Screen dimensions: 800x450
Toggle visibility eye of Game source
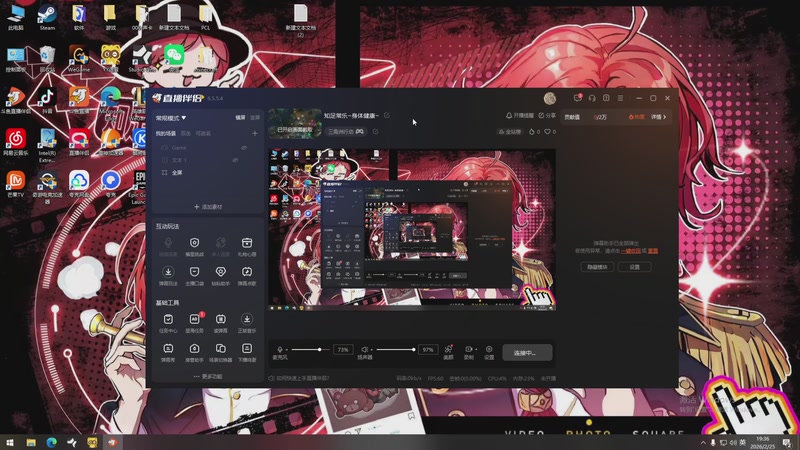pyautogui.click(x=244, y=147)
